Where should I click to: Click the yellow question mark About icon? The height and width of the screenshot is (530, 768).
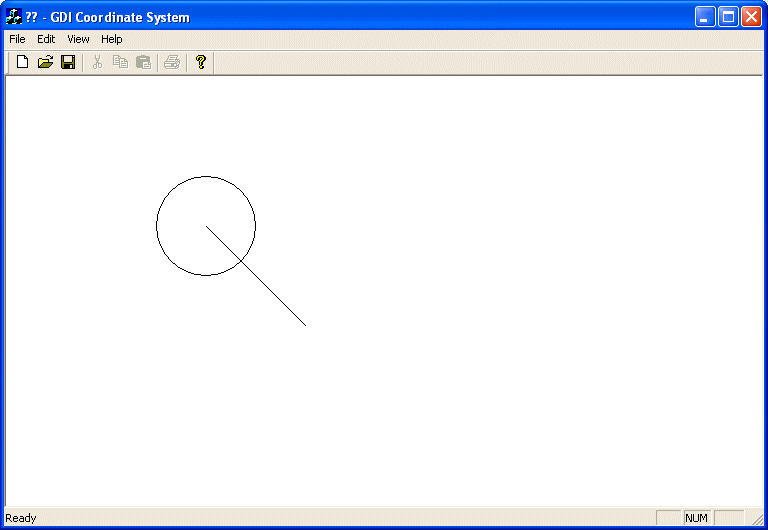pyautogui.click(x=200, y=62)
